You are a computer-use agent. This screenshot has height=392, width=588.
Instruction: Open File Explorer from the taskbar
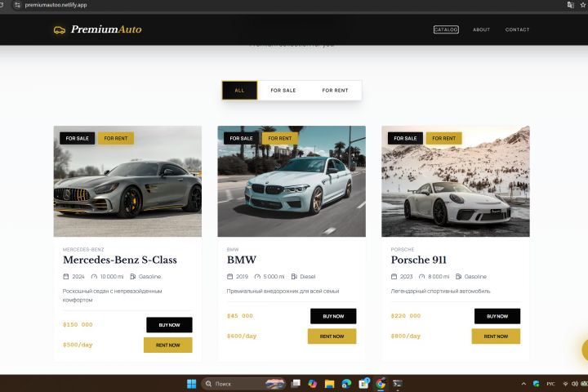[x=329, y=383]
